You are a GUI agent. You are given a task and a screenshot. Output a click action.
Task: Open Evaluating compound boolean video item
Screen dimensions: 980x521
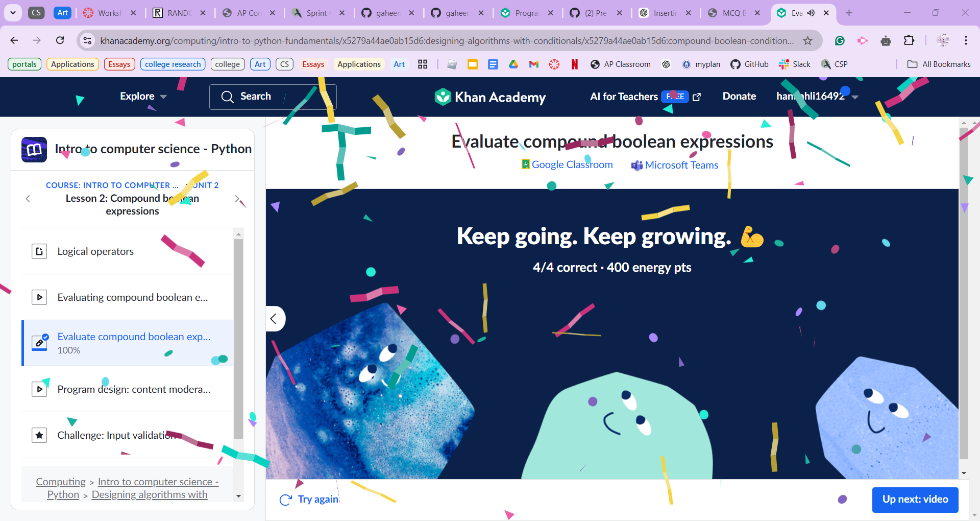128,297
